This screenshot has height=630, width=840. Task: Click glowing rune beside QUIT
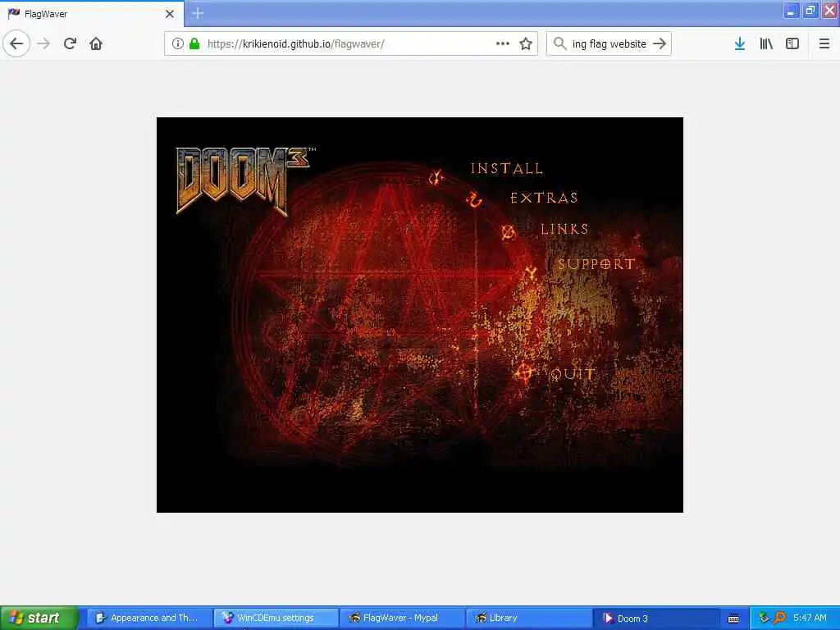point(524,372)
